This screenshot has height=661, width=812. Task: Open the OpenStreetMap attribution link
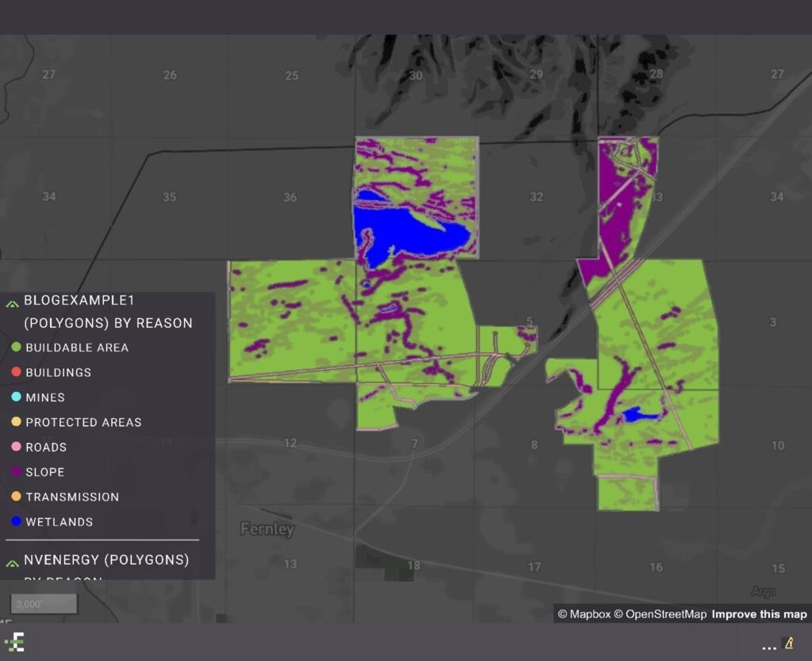pos(659,614)
